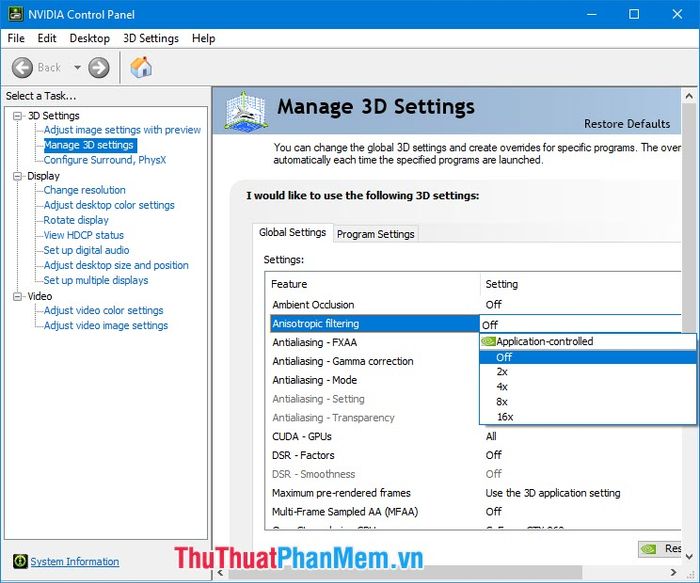Open Adjust desktop color settings

(109, 205)
